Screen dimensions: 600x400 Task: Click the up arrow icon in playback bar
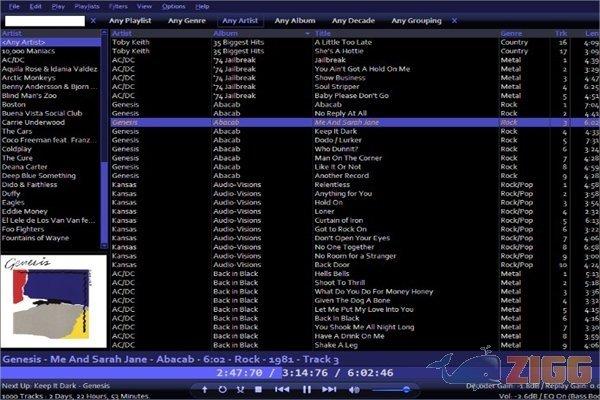click(x=204, y=389)
